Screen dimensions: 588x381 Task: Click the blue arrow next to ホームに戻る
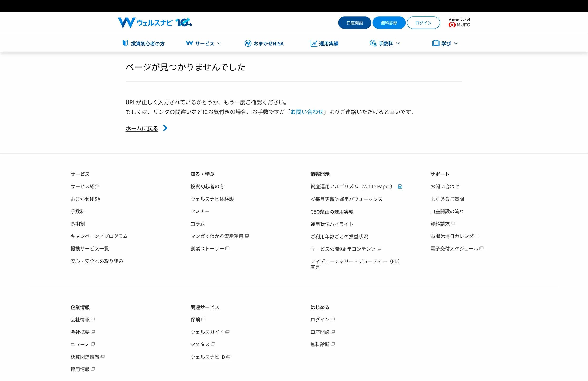coord(165,128)
